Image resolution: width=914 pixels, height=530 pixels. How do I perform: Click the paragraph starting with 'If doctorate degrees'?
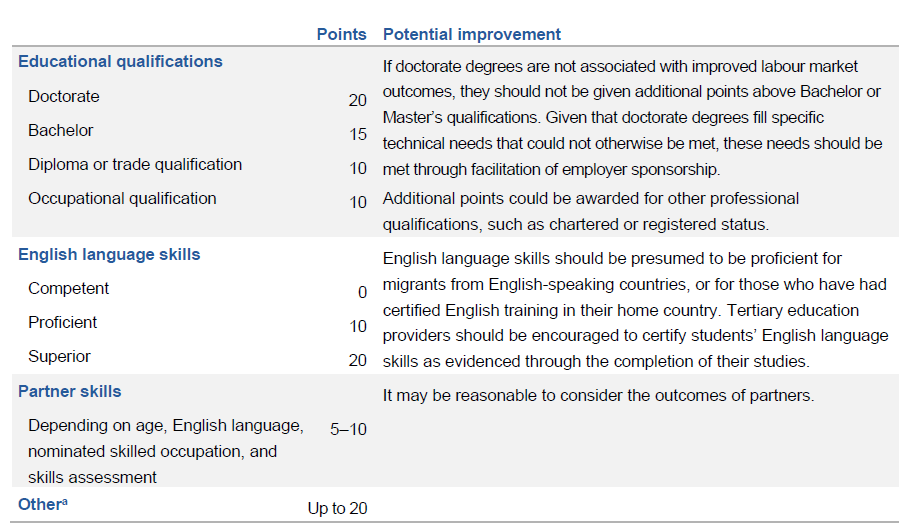coord(632,117)
